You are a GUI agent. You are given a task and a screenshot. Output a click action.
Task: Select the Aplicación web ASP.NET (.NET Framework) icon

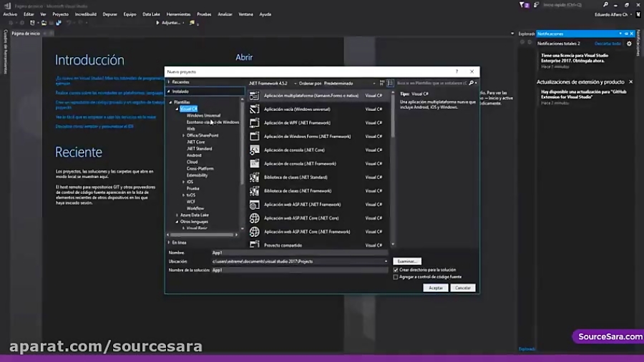(254, 205)
